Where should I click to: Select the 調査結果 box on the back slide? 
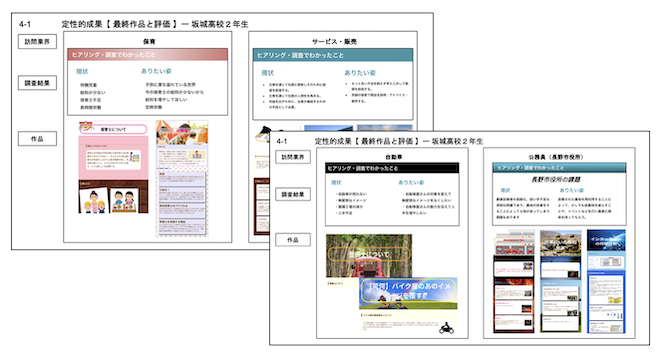(x=37, y=83)
